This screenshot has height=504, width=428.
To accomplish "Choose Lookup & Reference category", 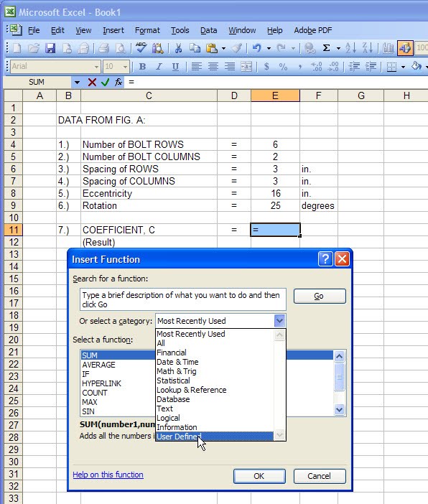I will click(x=215, y=390).
